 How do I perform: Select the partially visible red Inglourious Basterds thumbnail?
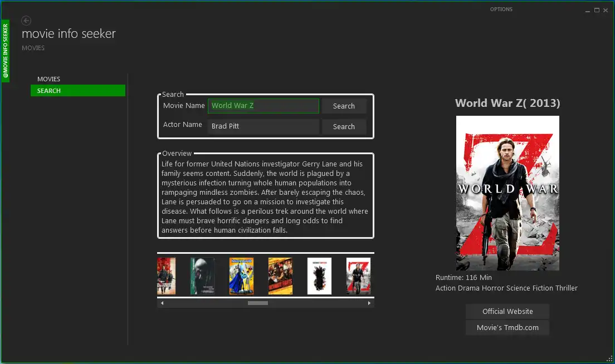[167, 276]
